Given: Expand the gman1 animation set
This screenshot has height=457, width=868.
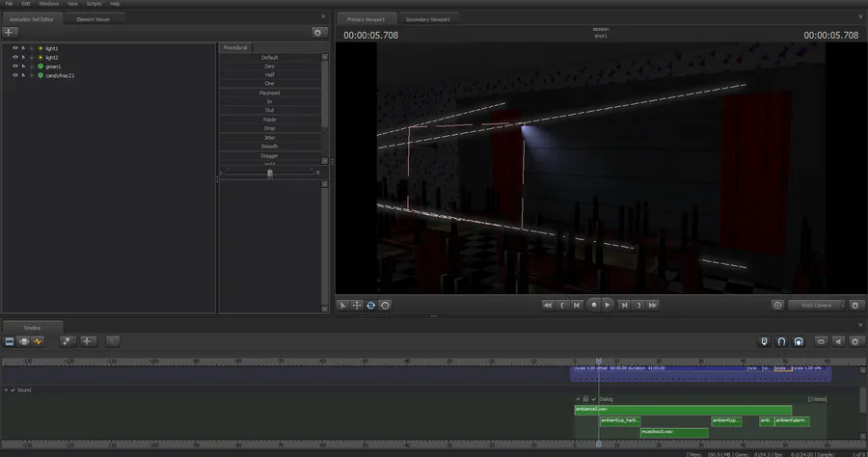Looking at the screenshot, I should [x=32, y=67].
